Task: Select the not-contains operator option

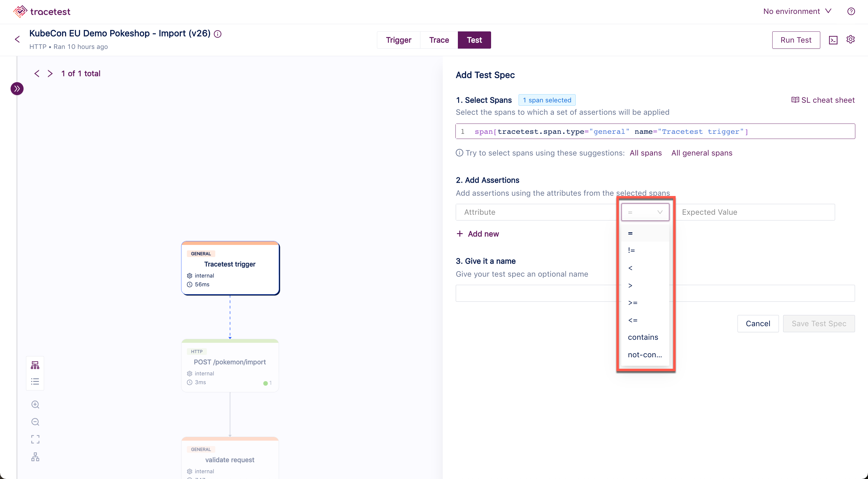Action: point(645,355)
